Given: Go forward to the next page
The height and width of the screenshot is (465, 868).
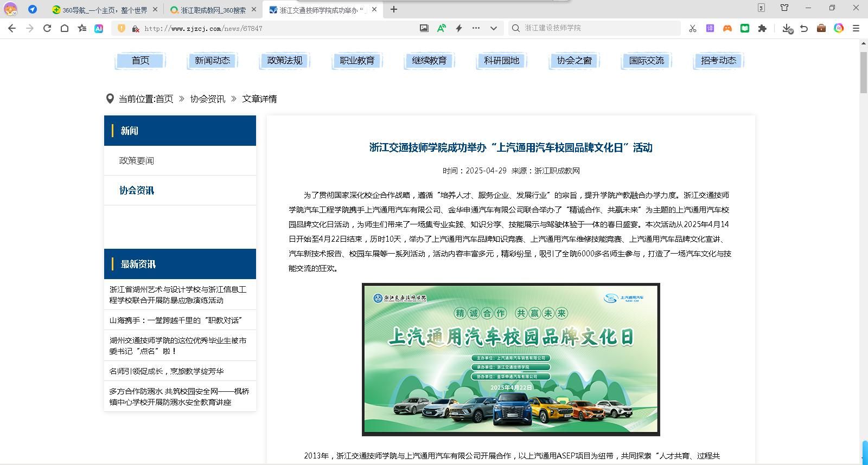Looking at the screenshot, I should 30,28.
